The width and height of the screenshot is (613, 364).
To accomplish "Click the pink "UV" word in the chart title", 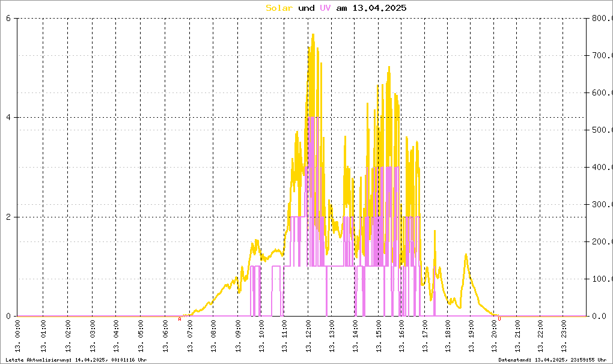I will click(x=325, y=8).
